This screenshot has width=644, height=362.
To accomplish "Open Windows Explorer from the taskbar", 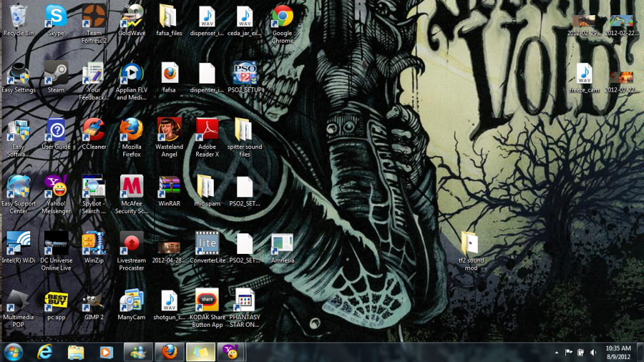I will [76, 352].
